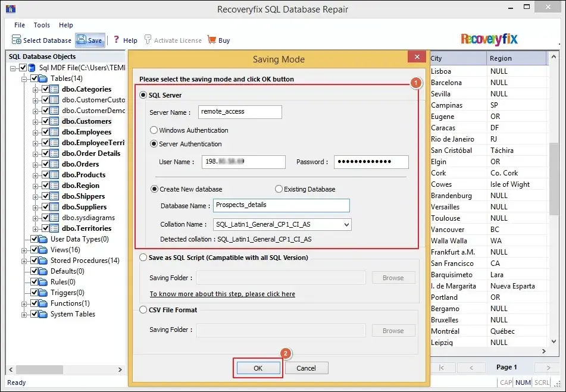
Task: Click OK in Saving Mode dialog
Action: tap(258, 368)
